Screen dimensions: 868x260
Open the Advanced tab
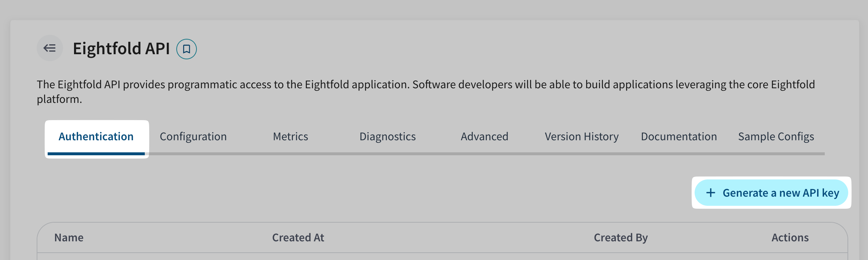click(484, 137)
